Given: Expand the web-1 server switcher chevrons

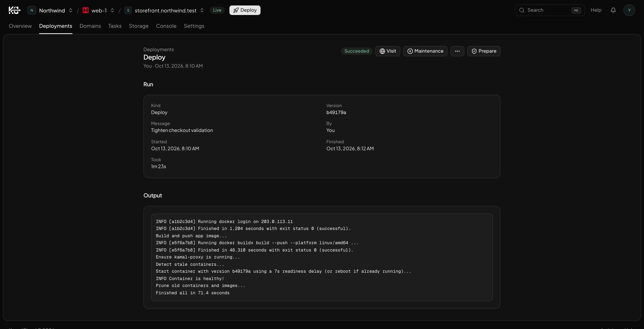Looking at the screenshot, I should point(112,10).
